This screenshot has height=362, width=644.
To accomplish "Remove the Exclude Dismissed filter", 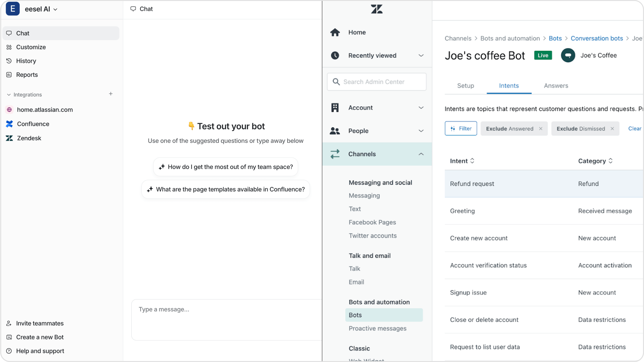I will (612, 128).
